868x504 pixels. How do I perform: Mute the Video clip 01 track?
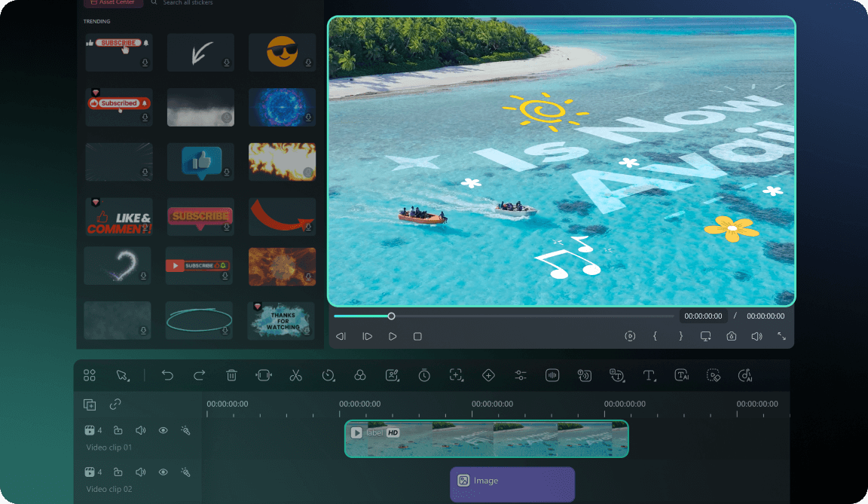[141, 430]
